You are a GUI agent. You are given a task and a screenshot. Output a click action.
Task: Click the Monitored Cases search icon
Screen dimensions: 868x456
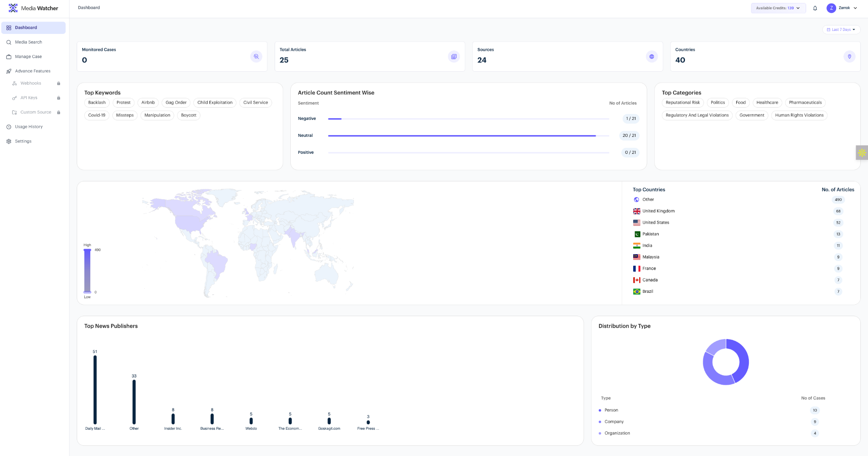click(x=256, y=56)
